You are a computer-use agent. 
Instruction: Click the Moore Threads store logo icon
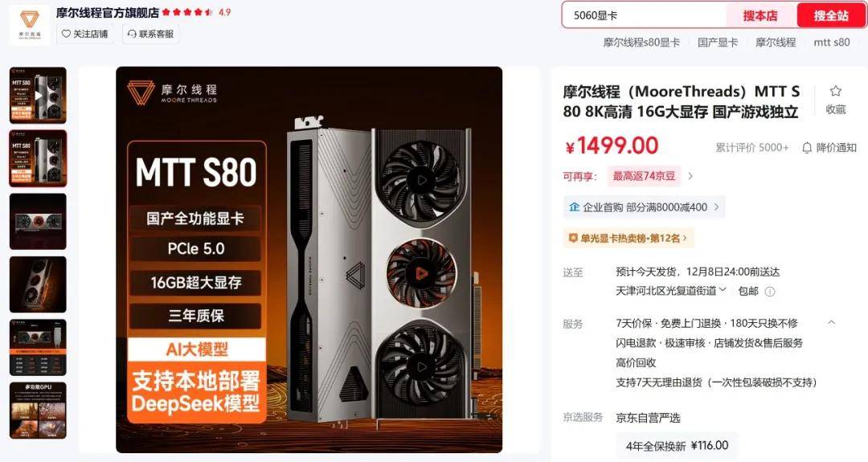30,24
